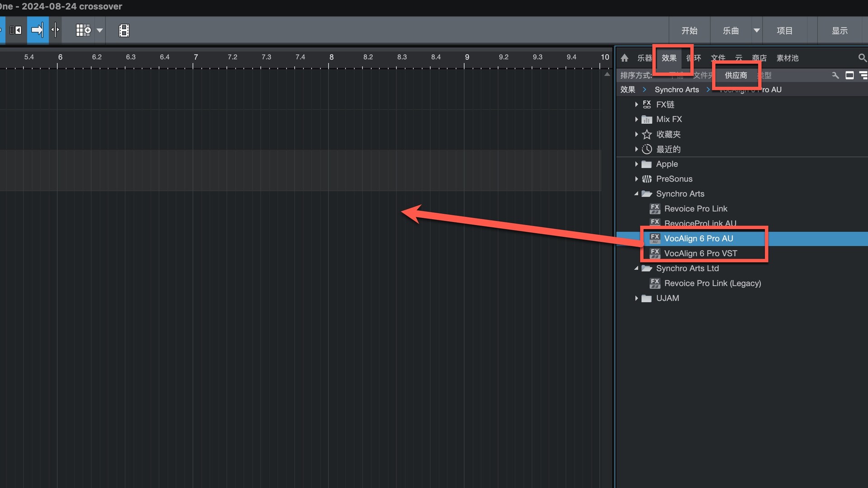Image resolution: width=868 pixels, height=488 pixels.
Task: Select VocAlign 6 Pro VST plugin
Action: pos(700,253)
